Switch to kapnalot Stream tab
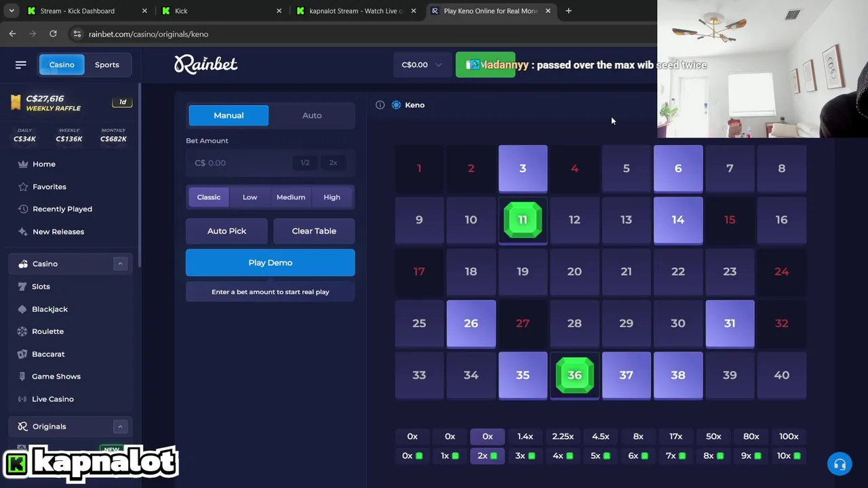868x488 pixels. point(357,11)
